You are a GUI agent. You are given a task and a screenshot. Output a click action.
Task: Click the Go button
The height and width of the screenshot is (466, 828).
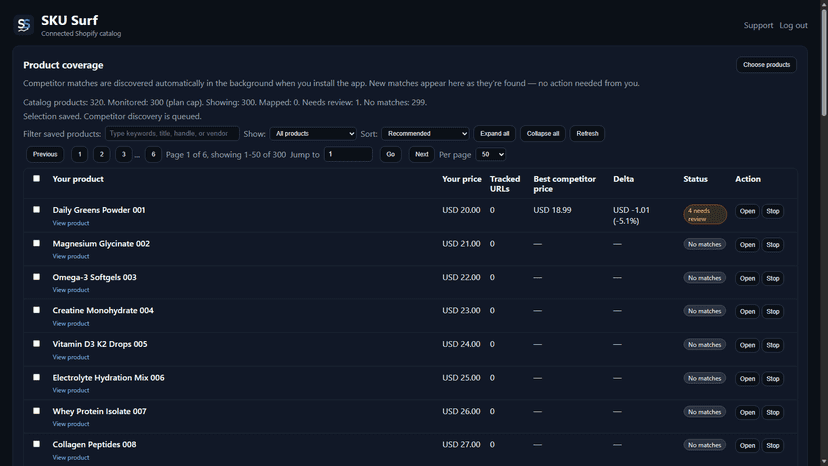390,154
